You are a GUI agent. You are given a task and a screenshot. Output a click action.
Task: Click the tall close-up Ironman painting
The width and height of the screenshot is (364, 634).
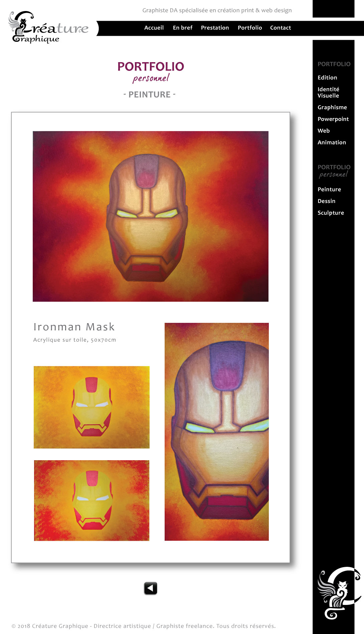click(x=217, y=431)
